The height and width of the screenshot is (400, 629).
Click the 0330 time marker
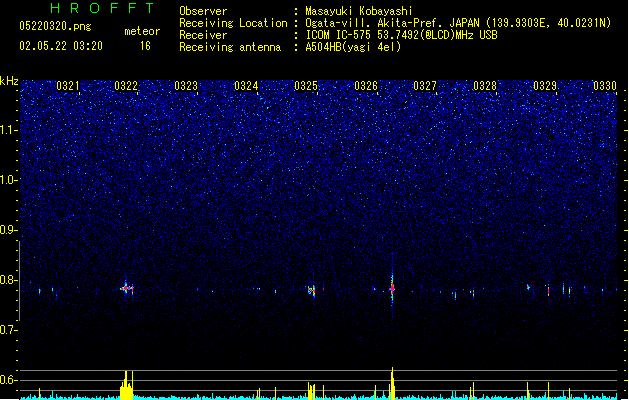click(x=605, y=86)
